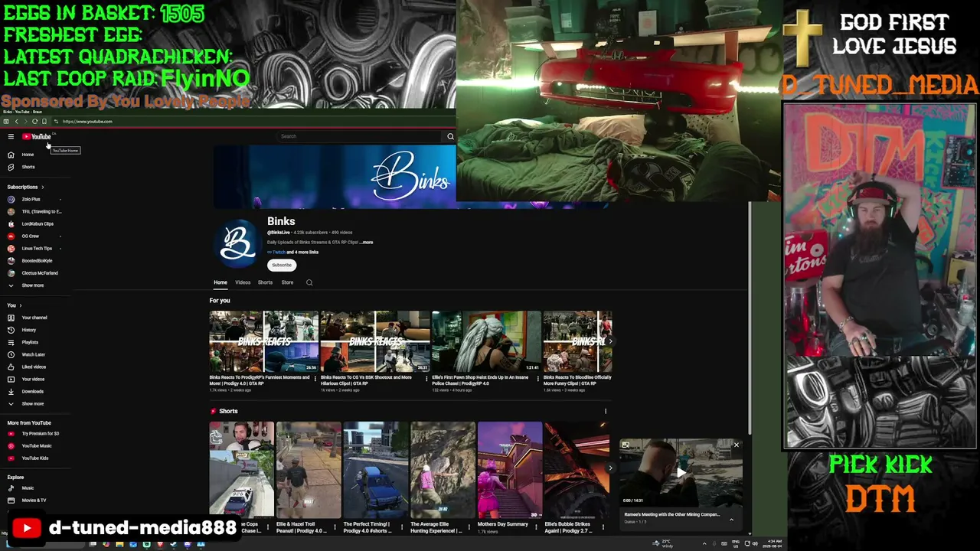The height and width of the screenshot is (551, 980).
Task: Switch to the Store tab
Action: (x=287, y=282)
